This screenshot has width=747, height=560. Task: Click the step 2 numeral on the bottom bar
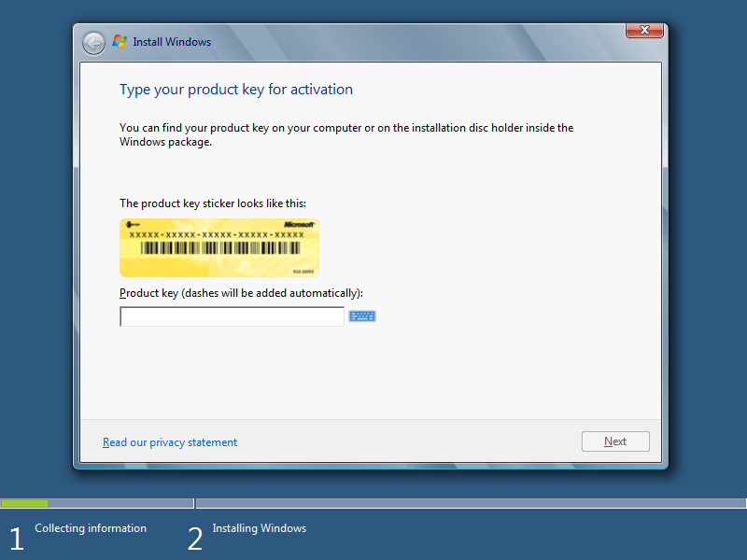195,538
